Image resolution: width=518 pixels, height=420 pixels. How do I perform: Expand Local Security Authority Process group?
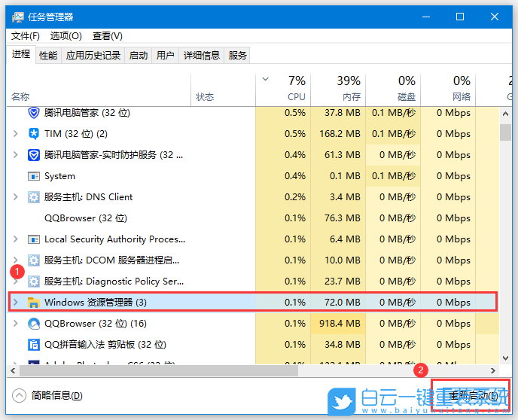pos(15,239)
